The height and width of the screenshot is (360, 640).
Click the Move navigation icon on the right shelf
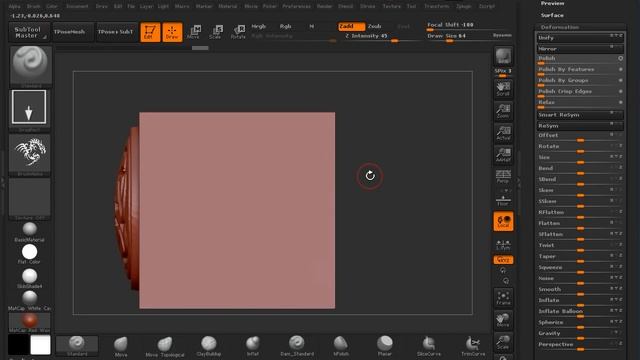pyautogui.click(x=503, y=320)
